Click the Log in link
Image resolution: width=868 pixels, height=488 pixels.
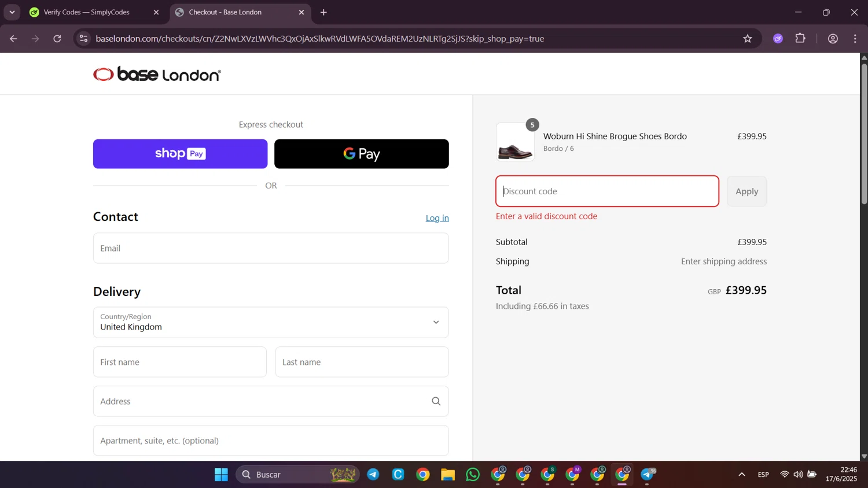point(437,218)
